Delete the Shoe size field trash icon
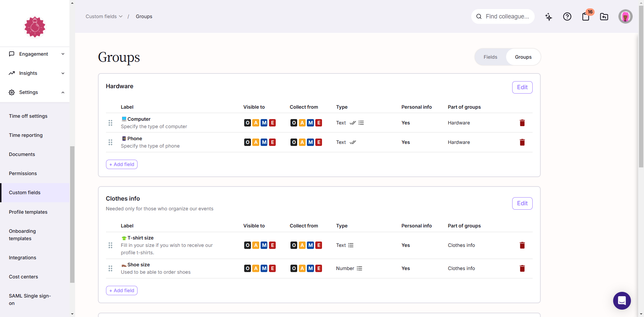 point(522,268)
